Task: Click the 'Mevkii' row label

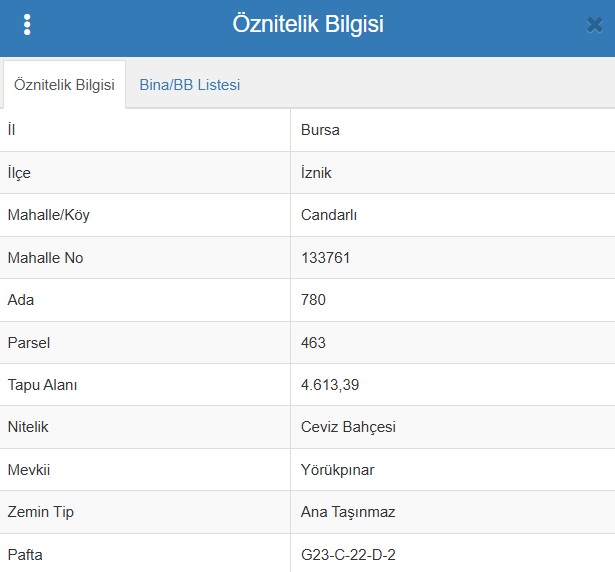Action: tap(29, 470)
